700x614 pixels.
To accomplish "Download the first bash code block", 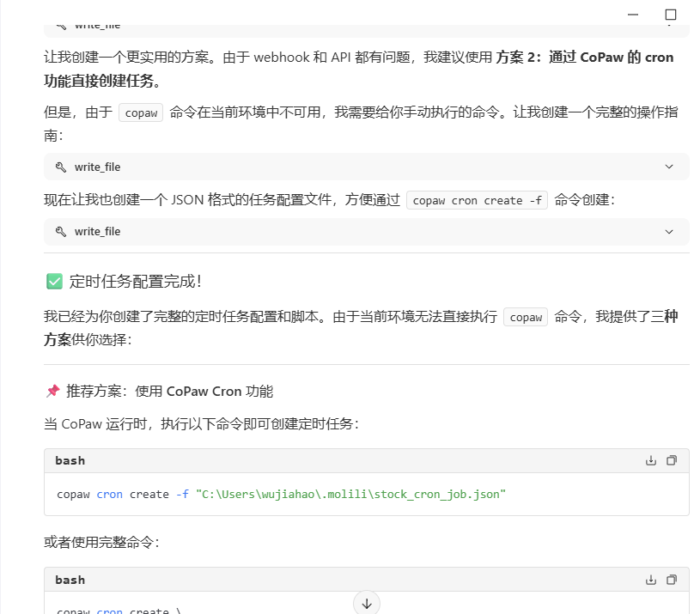I will point(651,460).
